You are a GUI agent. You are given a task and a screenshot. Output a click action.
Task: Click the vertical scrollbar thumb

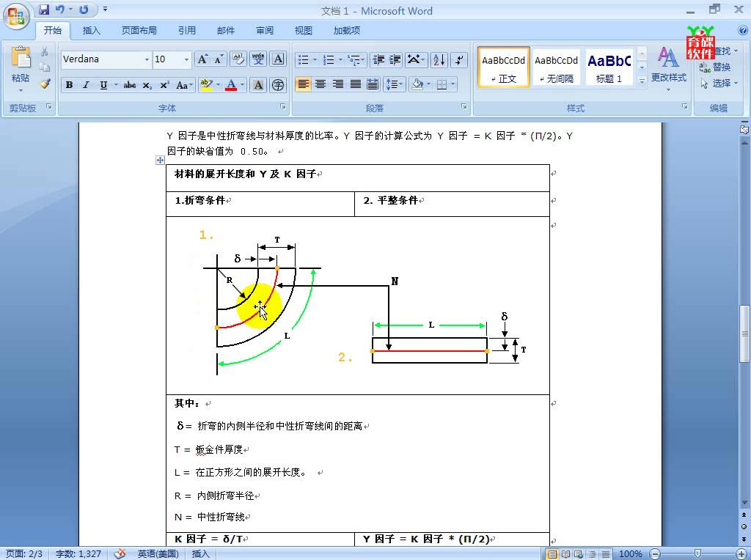[744, 333]
